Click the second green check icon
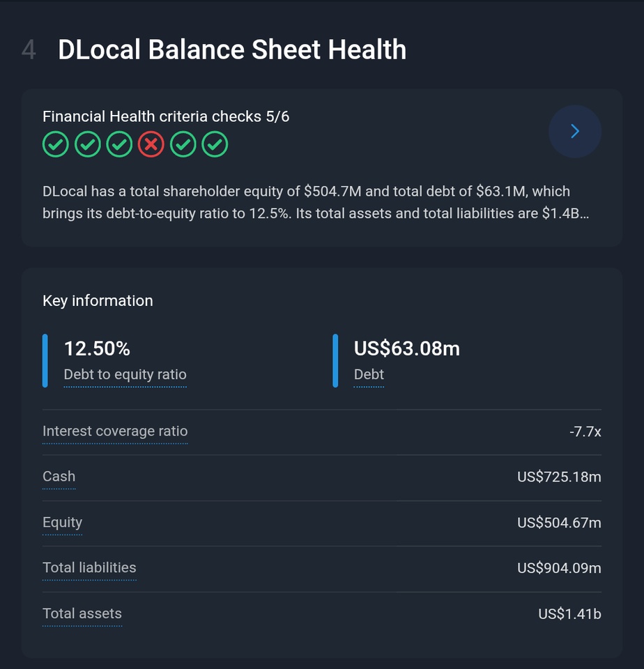This screenshot has width=644, height=669. pyautogui.click(x=88, y=145)
